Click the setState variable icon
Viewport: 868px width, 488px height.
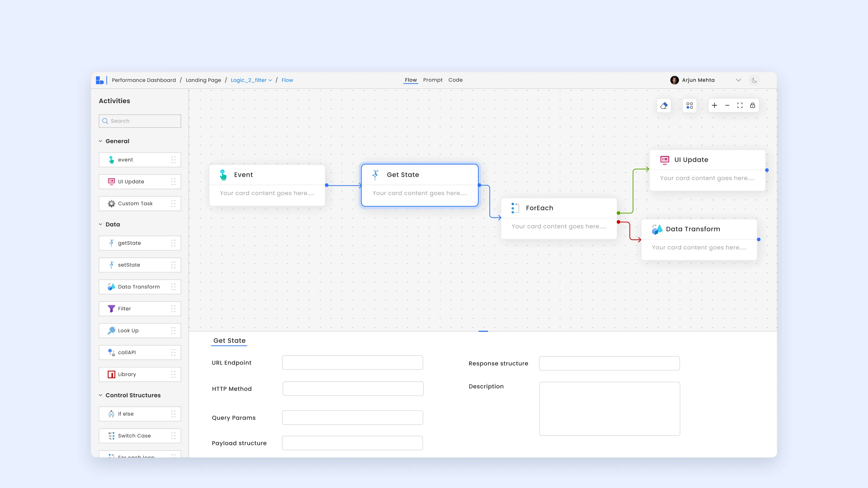pyautogui.click(x=111, y=265)
